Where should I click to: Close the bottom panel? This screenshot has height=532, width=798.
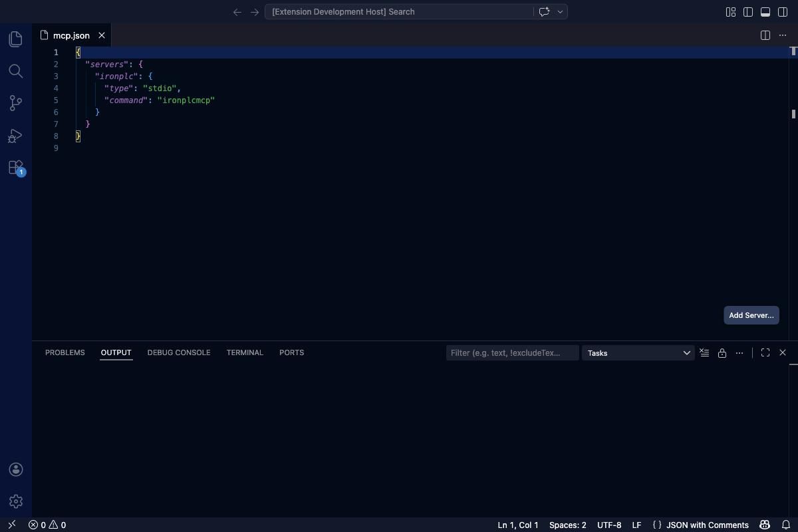(x=783, y=353)
